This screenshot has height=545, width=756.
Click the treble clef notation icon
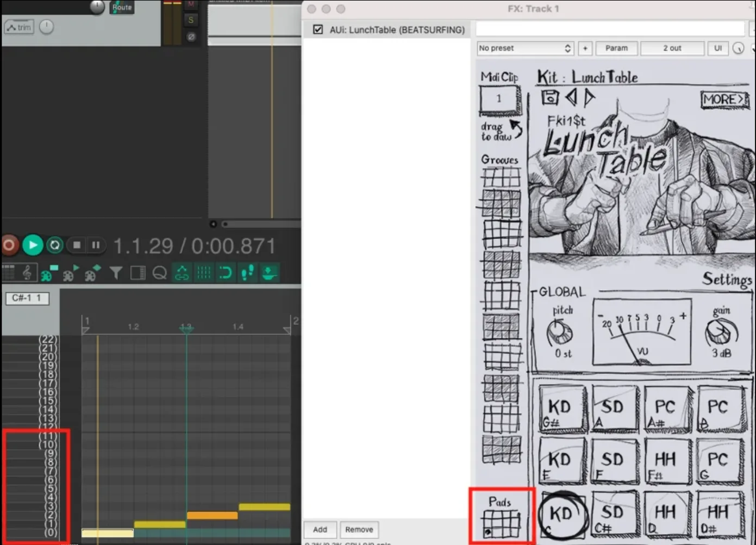(x=27, y=272)
